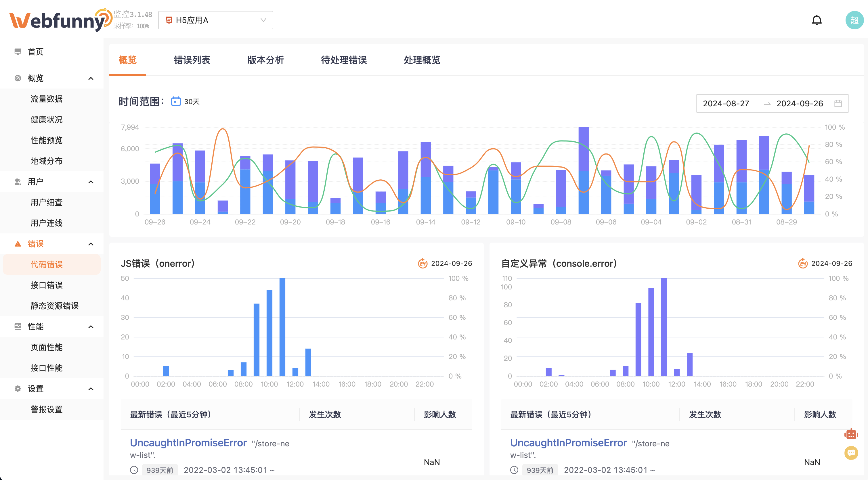Click the 30天 time range label
The image size is (868, 480).
click(x=192, y=102)
